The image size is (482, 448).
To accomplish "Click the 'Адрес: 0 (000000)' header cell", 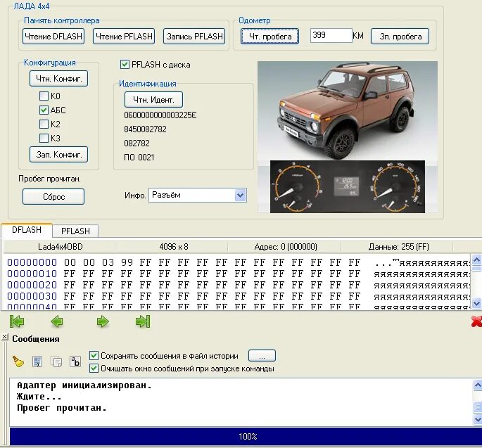I will [x=286, y=247].
